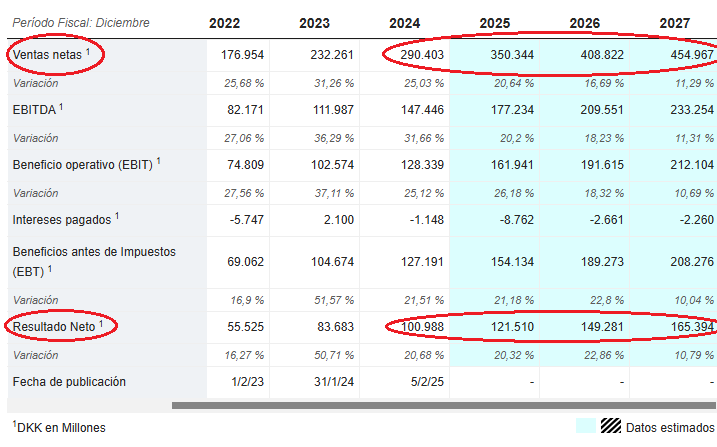Click the DKK en Millones footnote
The image size is (717, 447).
[58, 427]
